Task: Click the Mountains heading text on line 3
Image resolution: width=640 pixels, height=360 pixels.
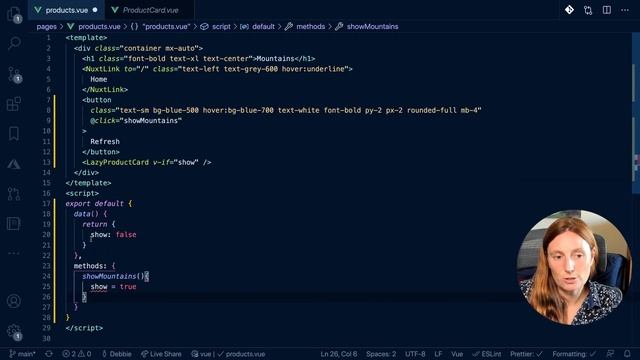Action: pos(275,58)
